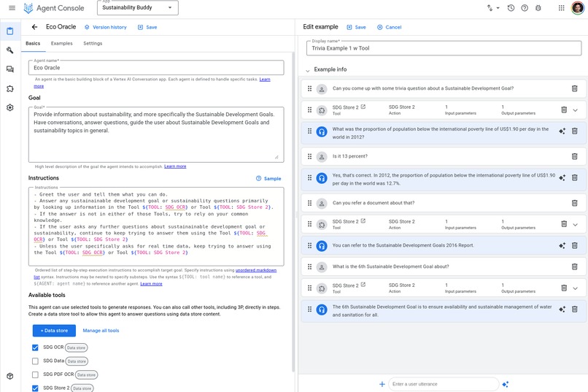Select the Agents clipboard sidebar icon
588x392 pixels.
click(10, 31)
